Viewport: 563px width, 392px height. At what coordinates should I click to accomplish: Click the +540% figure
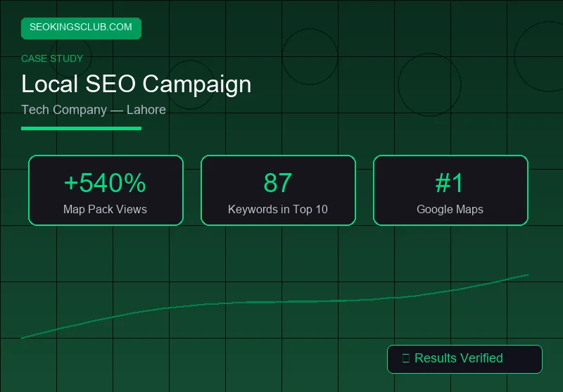tap(105, 183)
